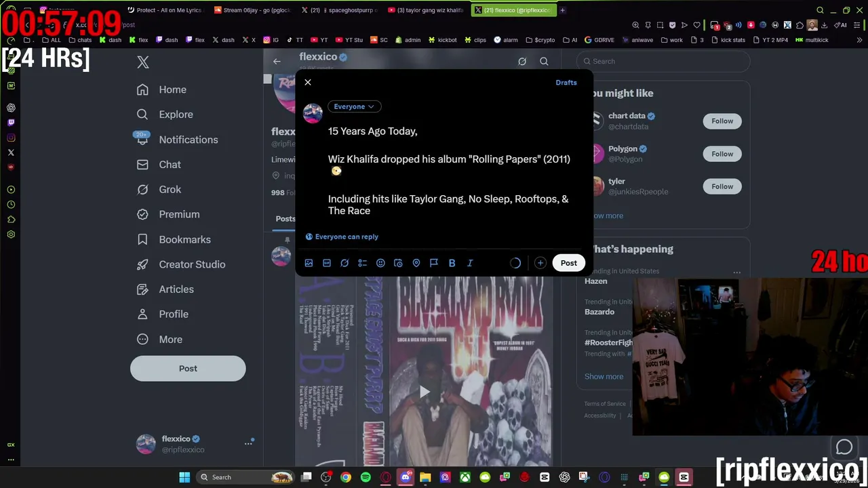Open the Hazen trending topic
Screen dimensions: 868x488
pyautogui.click(x=596, y=281)
